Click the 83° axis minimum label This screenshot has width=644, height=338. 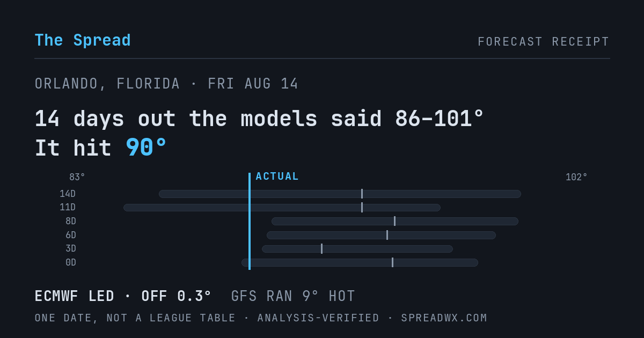[77, 177]
